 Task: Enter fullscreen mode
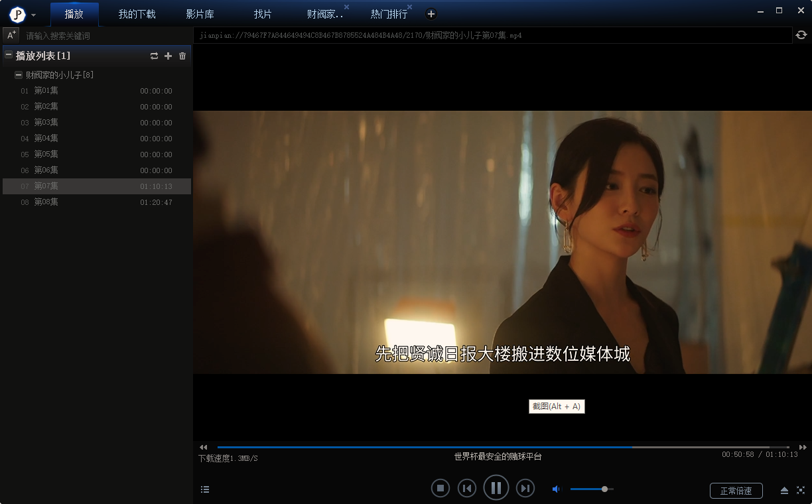pos(800,491)
